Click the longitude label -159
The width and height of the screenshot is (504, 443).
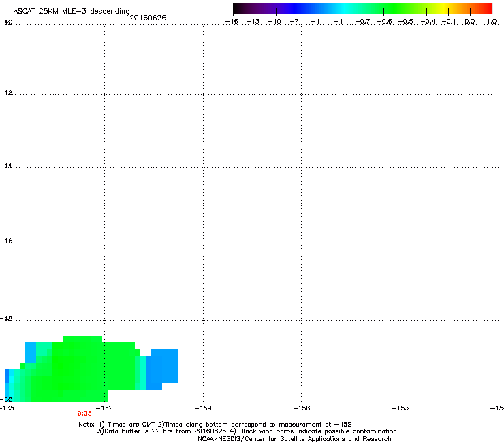click(203, 408)
